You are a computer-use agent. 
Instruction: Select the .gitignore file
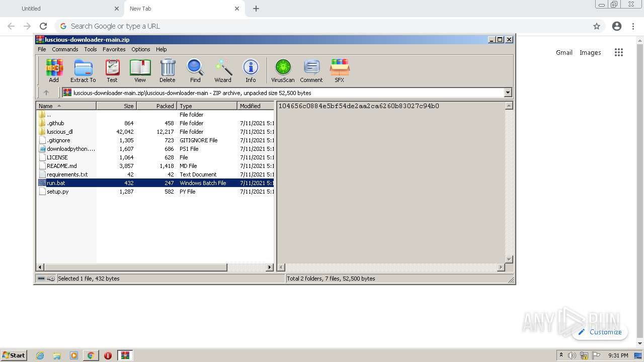click(155, 140)
